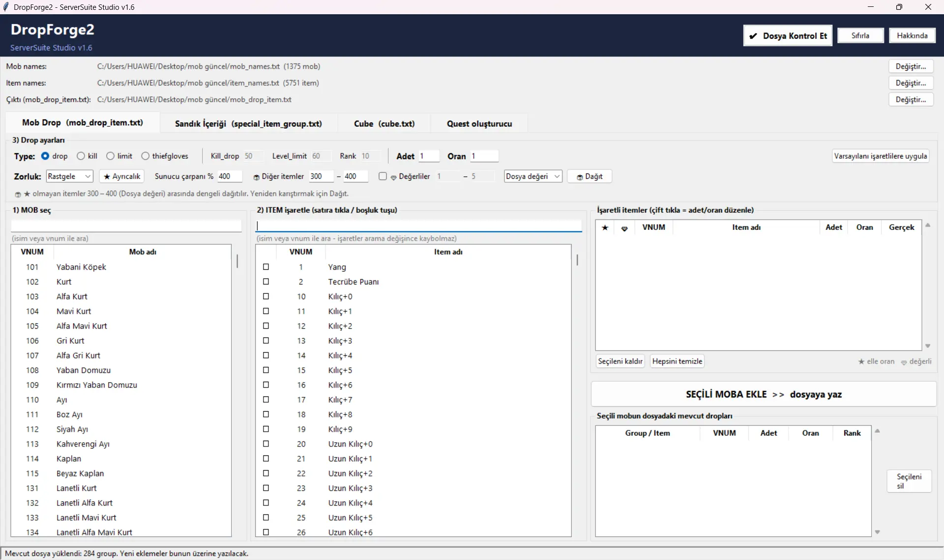Click the Dosya Kontrol Et button

click(x=788, y=36)
